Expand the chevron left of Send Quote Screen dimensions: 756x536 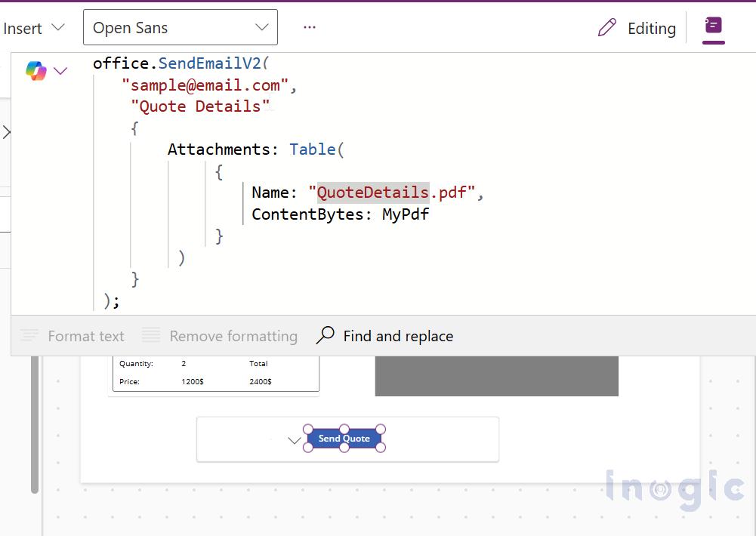coord(295,441)
